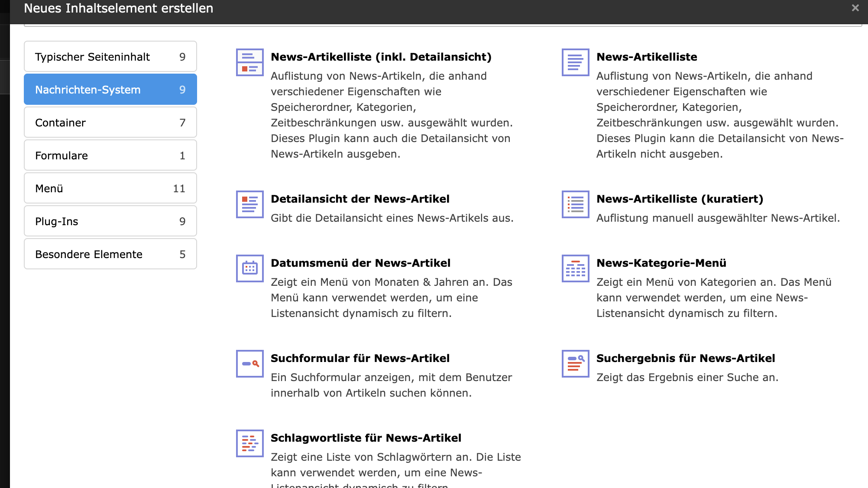Choose the Suchergebnis für News-Artikel icon
This screenshot has width=868, height=488.
click(576, 364)
